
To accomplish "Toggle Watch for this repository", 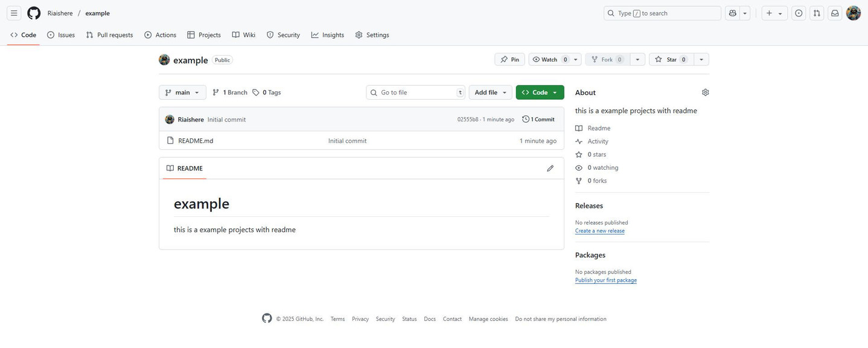I will pyautogui.click(x=550, y=59).
